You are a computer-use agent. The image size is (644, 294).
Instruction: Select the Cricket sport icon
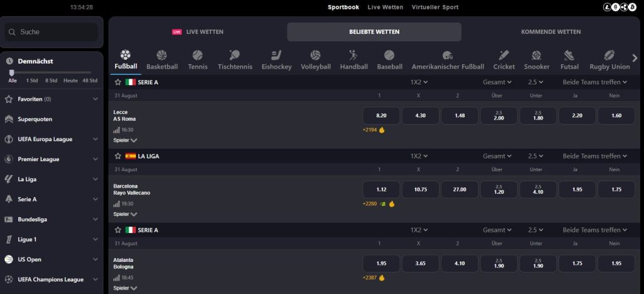coord(504,55)
